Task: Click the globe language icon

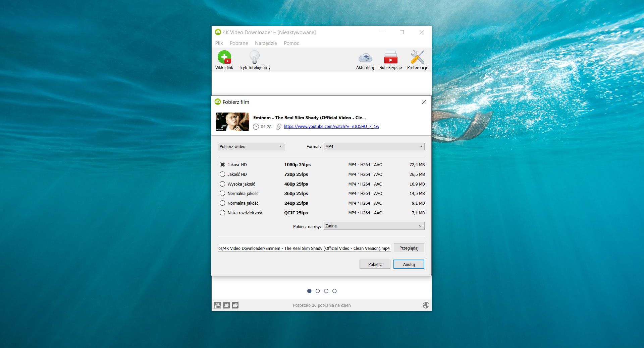Action: point(425,305)
